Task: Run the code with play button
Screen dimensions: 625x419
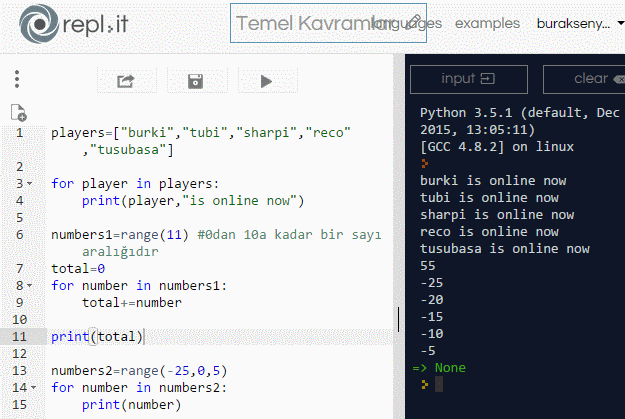Action: 266,81
